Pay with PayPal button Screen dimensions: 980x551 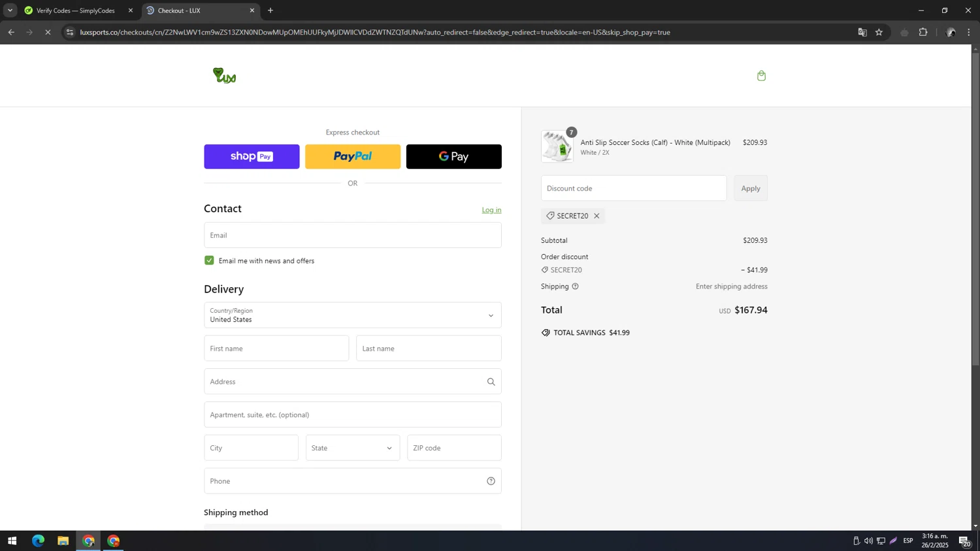point(353,157)
